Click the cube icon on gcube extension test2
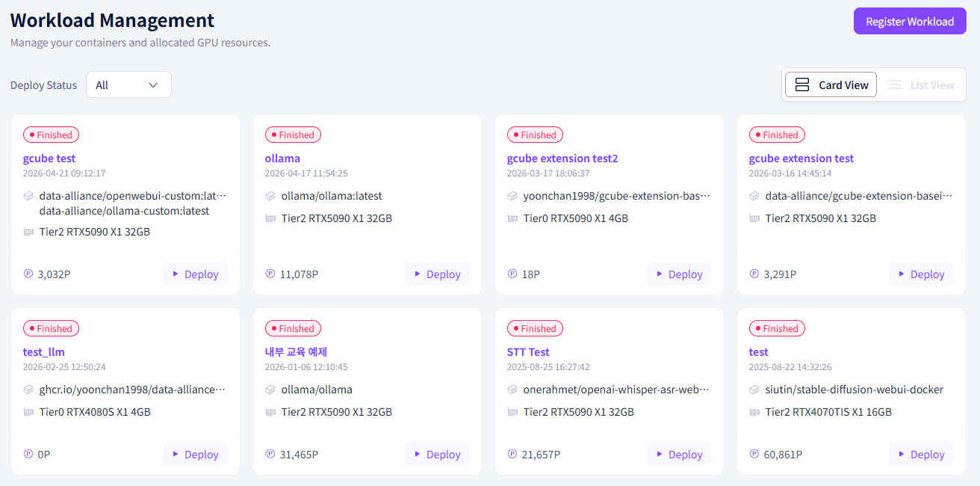The height and width of the screenshot is (486, 980). (512, 196)
